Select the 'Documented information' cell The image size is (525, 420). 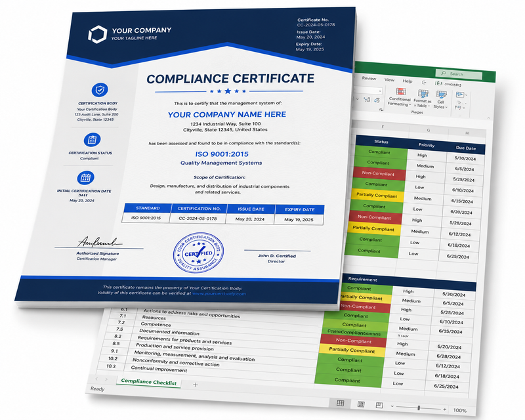click(x=169, y=332)
